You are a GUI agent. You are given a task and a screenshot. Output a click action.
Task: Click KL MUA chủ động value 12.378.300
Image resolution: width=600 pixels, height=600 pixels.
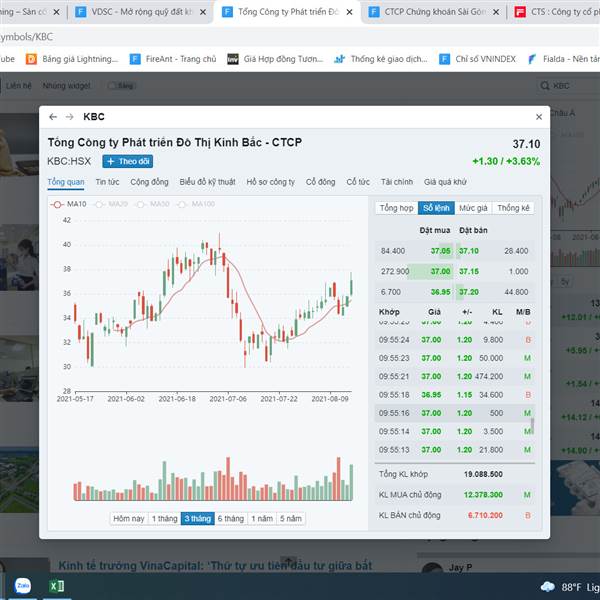483,495
